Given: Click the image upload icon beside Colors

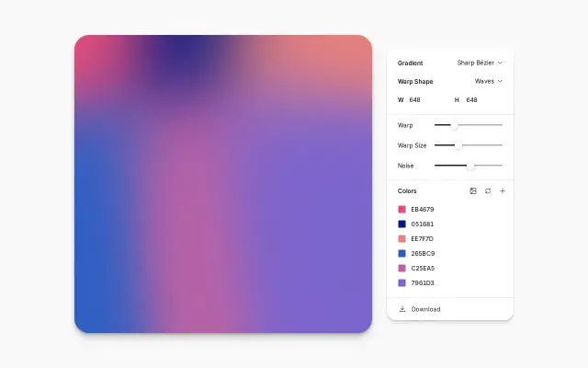Looking at the screenshot, I should click(x=473, y=191).
